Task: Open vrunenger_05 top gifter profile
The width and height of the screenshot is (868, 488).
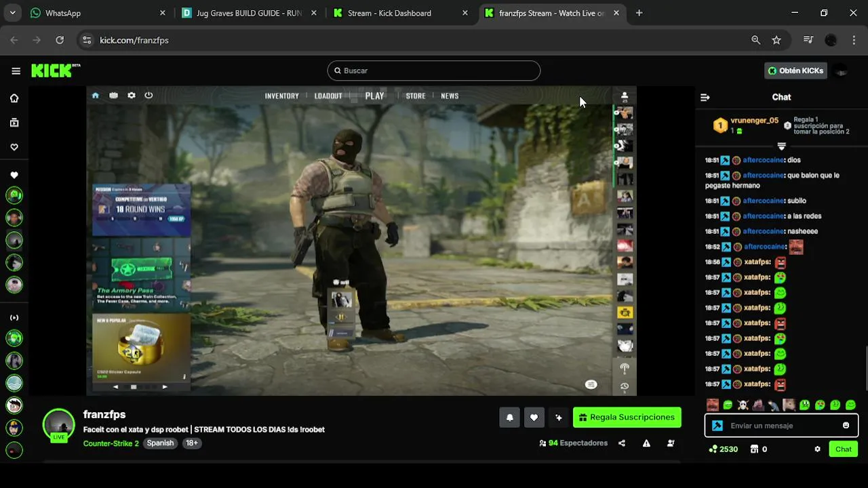Action: [754, 121]
